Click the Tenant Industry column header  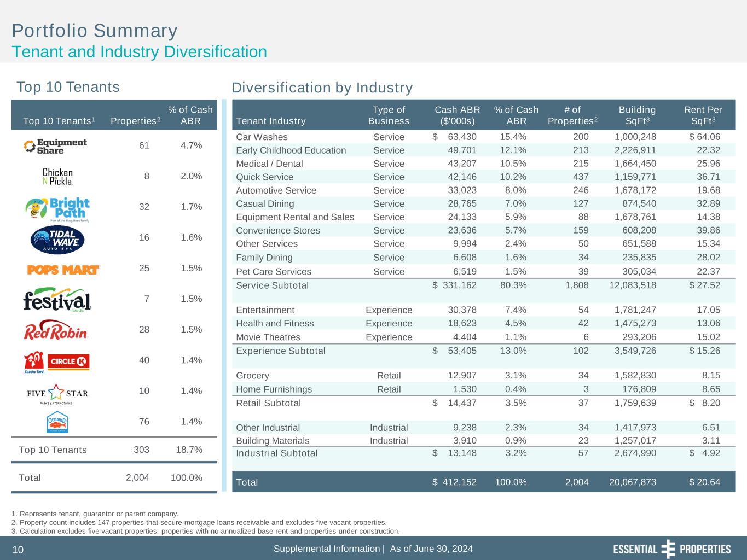271,121
